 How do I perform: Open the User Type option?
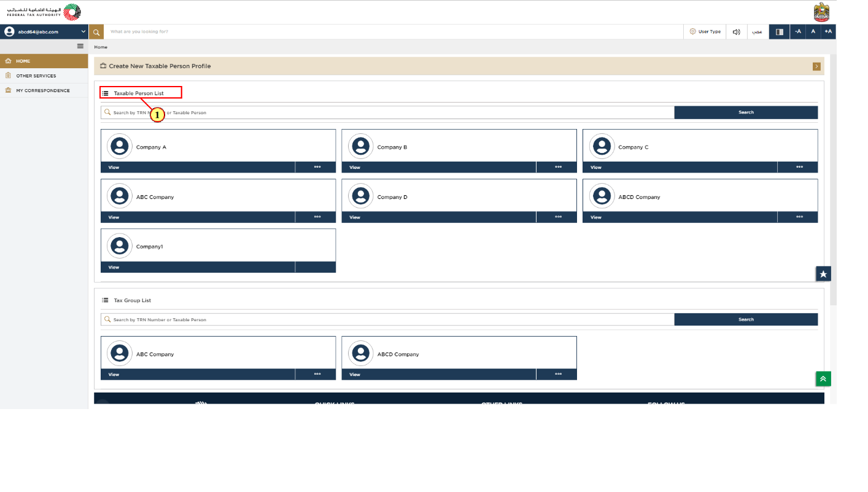coord(705,32)
